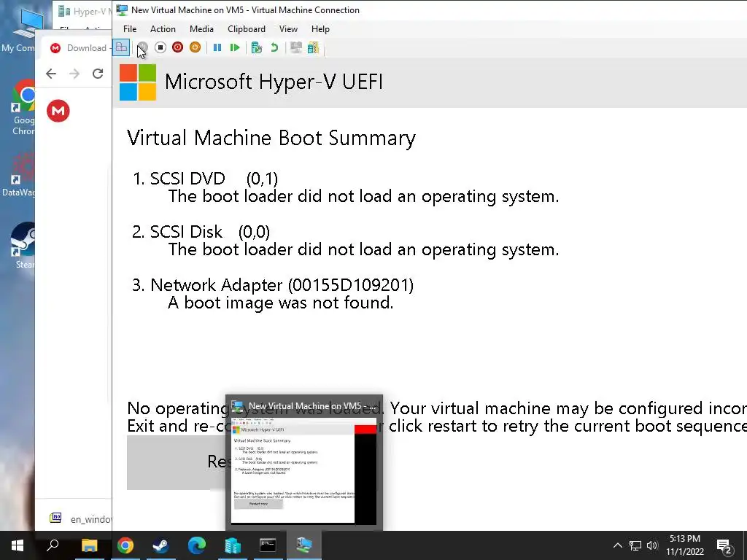The image size is (747, 560).
Task: Switch to Command Prompt on the taskbar
Action: point(268,545)
